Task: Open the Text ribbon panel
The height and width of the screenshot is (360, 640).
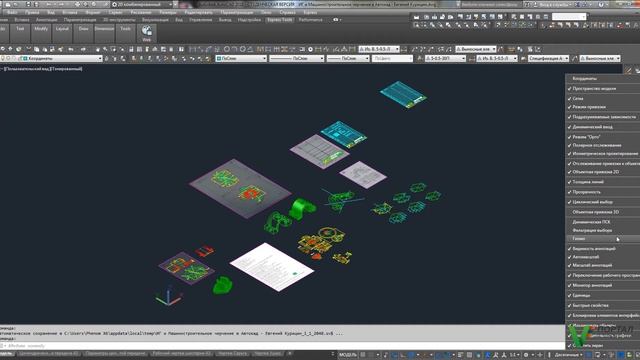Action: point(20,33)
